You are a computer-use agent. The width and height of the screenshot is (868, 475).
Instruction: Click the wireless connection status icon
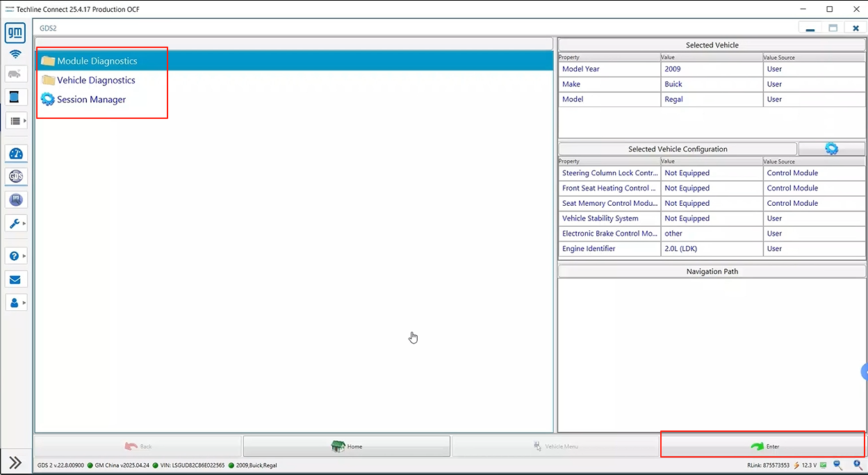tap(15, 54)
